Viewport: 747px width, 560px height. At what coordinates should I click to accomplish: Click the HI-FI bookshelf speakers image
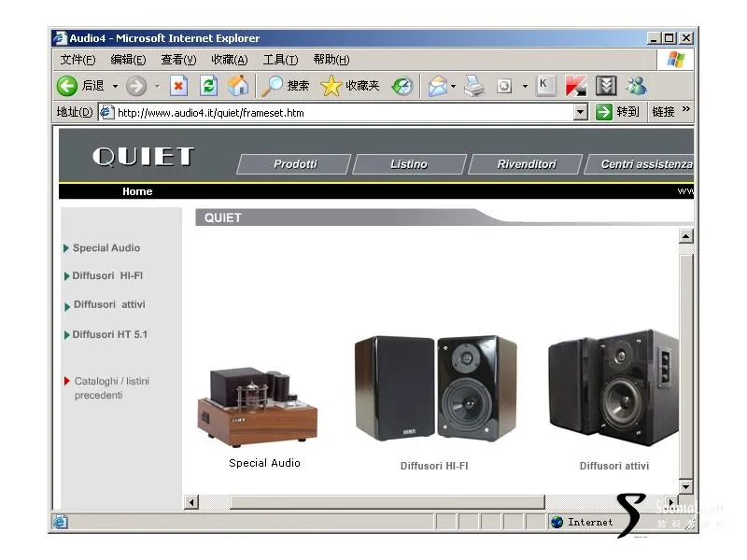click(x=435, y=388)
